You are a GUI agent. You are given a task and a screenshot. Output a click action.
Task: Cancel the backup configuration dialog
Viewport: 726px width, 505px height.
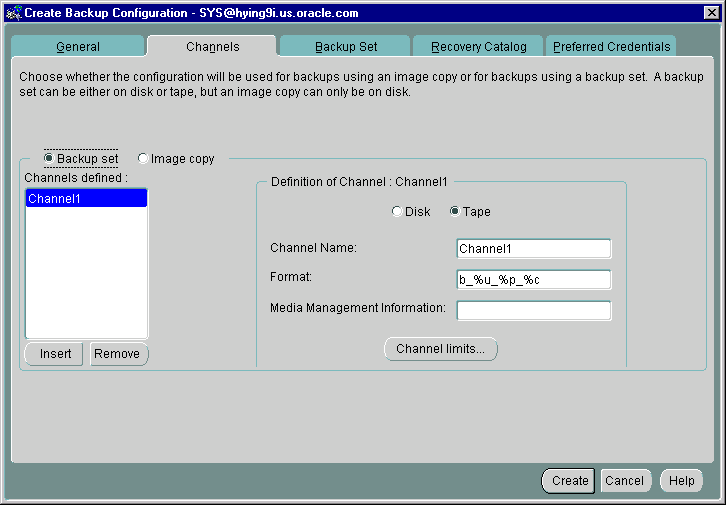(x=625, y=481)
